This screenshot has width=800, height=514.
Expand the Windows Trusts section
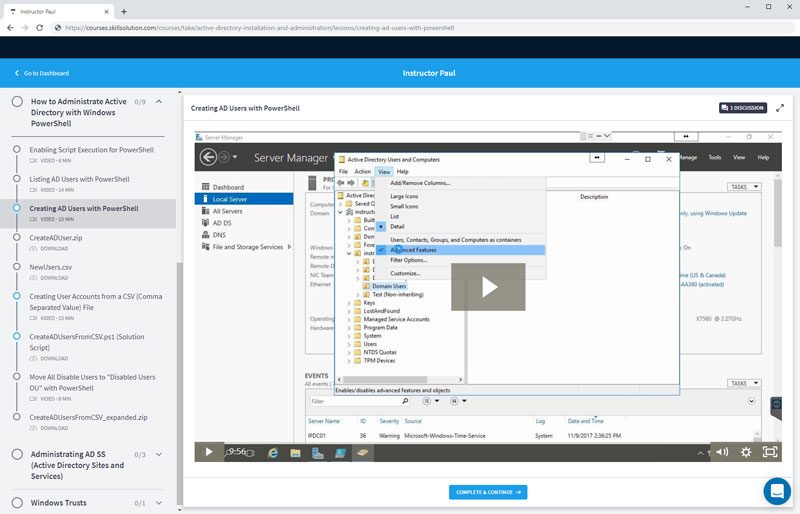coord(159,503)
